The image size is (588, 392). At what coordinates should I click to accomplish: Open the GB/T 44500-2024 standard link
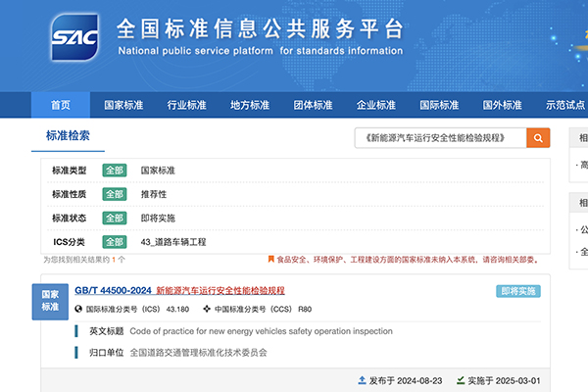coord(114,291)
